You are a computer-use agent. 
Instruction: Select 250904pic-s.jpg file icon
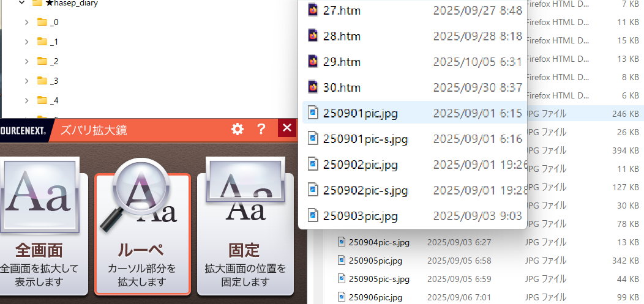342,242
